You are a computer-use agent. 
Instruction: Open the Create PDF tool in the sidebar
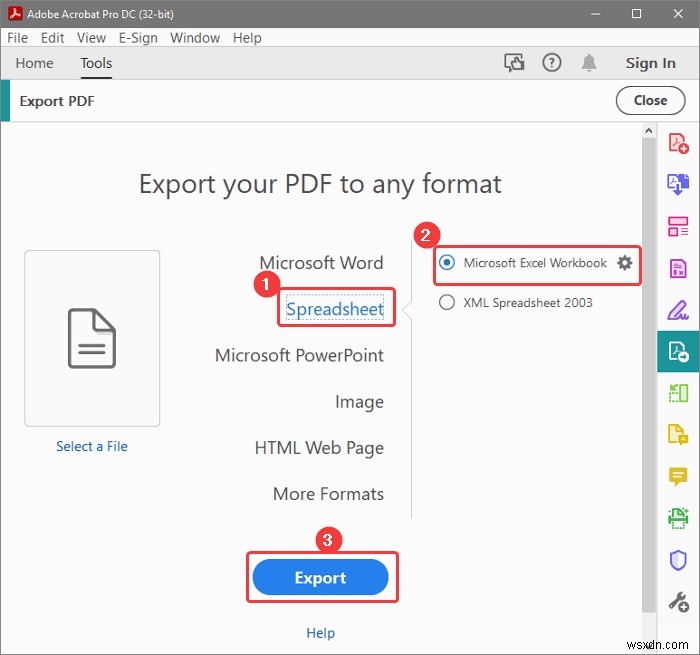click(678, 143)
